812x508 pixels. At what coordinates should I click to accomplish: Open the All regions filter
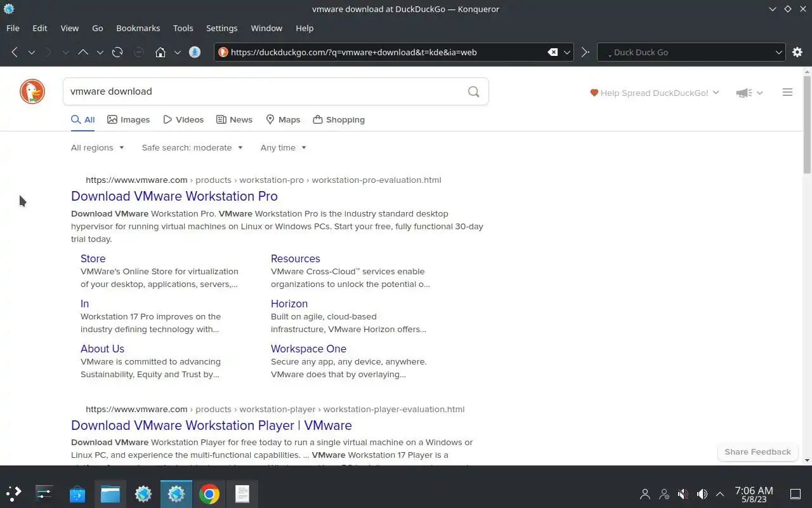[x=98, y=147]
